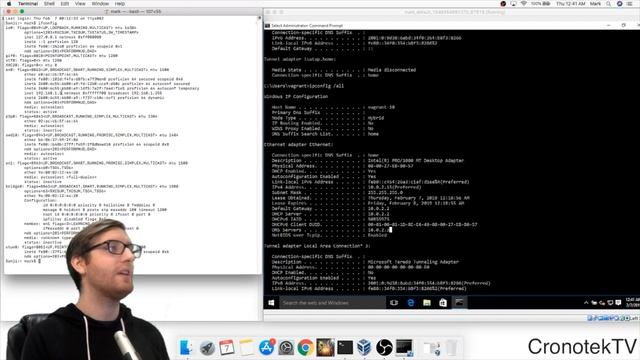Screen dimensions: 640x360
Task: Open Windows Store on taskbar
Action: [443, 302]
